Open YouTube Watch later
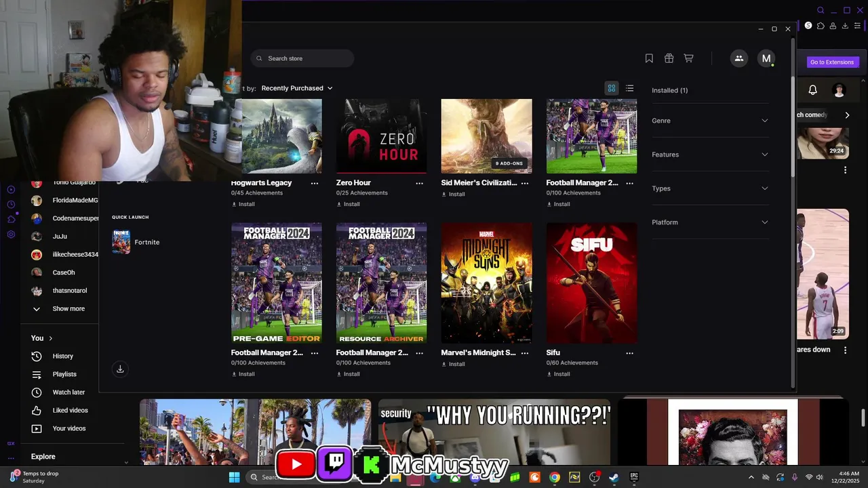 click(68, 392)
